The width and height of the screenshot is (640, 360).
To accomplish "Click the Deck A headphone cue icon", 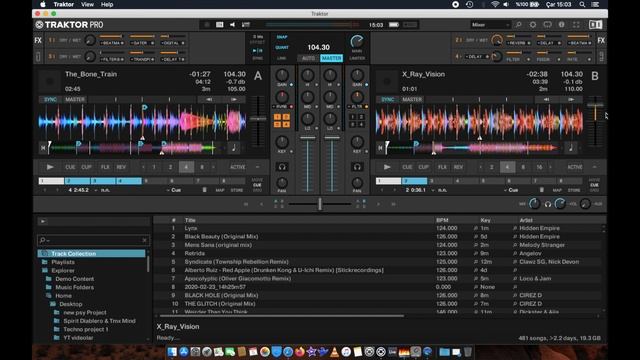I will (x=282, y=167).
